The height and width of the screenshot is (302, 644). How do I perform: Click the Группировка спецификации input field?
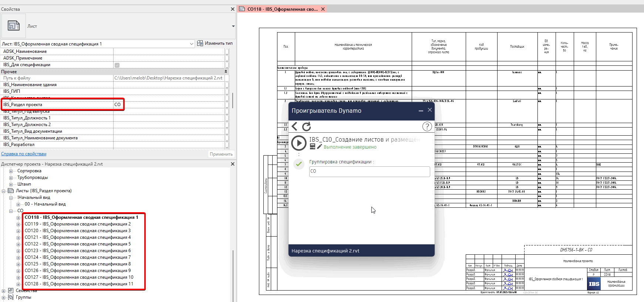[370, 171]
